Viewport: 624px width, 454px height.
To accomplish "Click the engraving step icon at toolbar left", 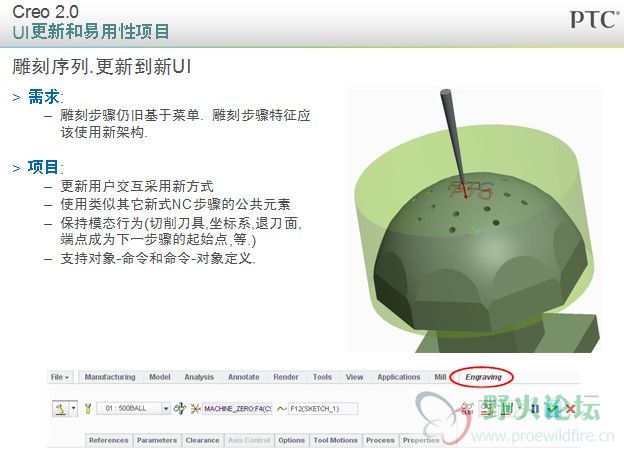I will (61, 408).
